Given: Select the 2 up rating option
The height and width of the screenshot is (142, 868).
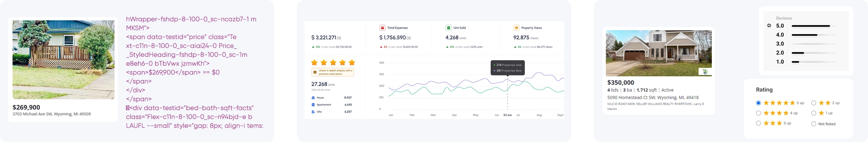Looking at the screenshot, I should tap(814, 103).
